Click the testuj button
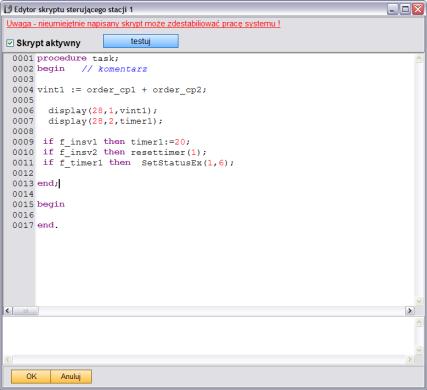Screen dimensions: 427x390 coord(141,41)
